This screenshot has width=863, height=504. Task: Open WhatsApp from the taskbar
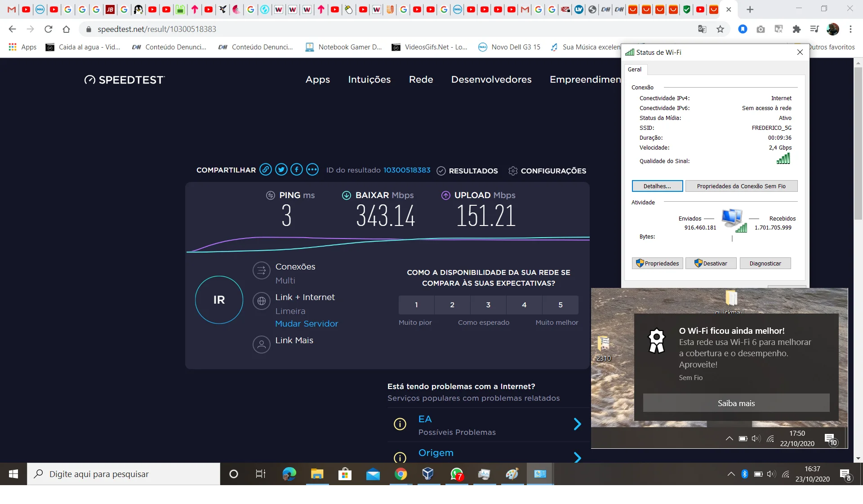tap(457, 474)
